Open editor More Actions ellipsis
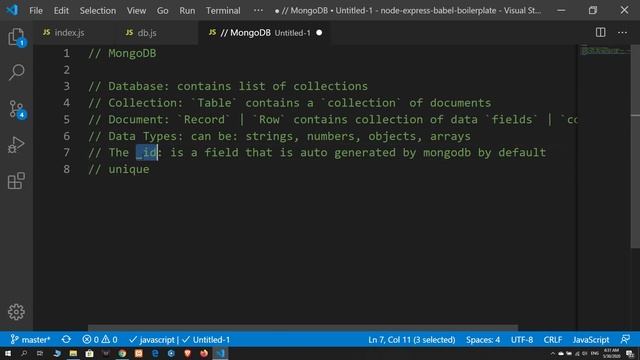Image resolution: width=640 pixels, height=360 pixels. pyautogui.click(x=622, y=32)
